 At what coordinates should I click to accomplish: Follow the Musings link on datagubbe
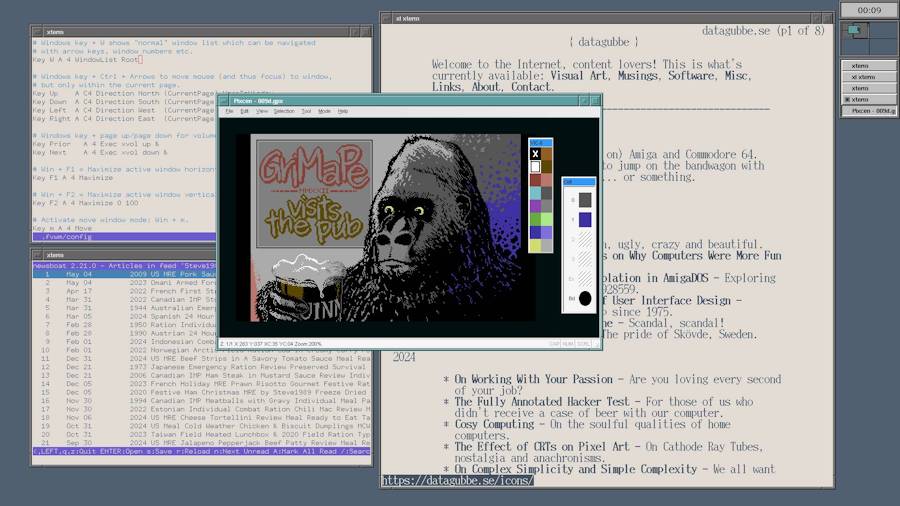[637, 76]
